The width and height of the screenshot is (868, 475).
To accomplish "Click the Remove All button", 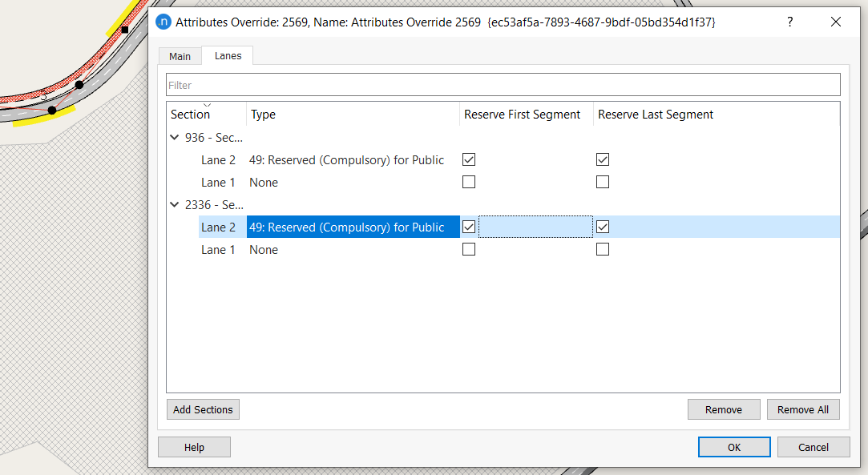I will pyautogui.click(x=802, y=409).
